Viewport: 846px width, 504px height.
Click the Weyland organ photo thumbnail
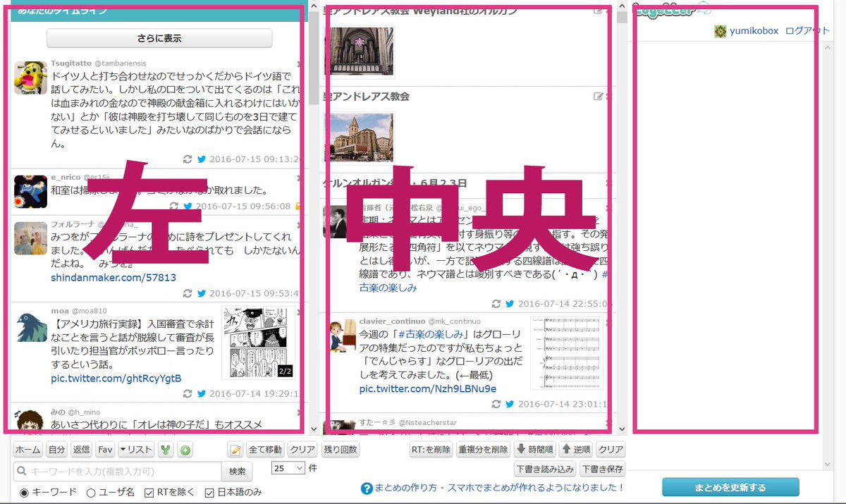click(x=359, y=51)
